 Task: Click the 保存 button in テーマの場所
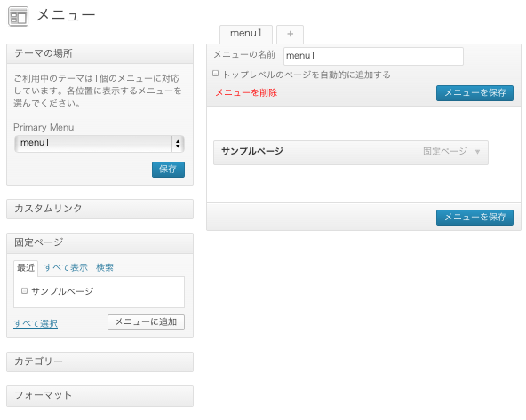click(x=168, y=170)
